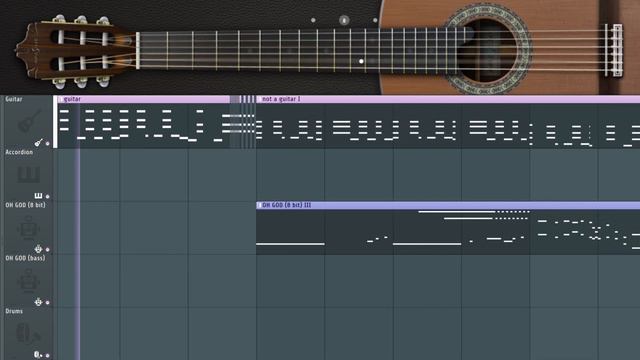Screen dimensions: 640x360
Task: Click the small guitar icon on Guitar track
Action: click(x=38, y=142)
